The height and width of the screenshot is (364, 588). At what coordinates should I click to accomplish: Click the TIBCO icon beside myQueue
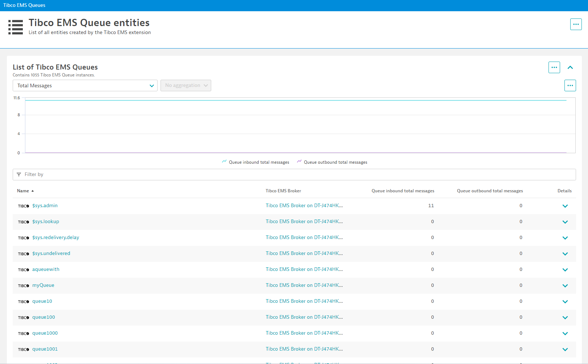24,286
